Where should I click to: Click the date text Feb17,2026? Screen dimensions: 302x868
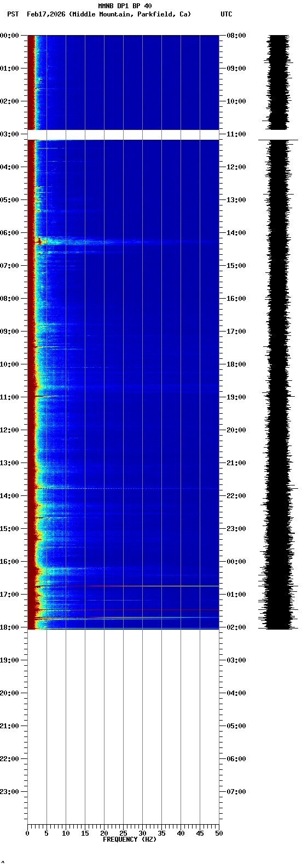46,14
